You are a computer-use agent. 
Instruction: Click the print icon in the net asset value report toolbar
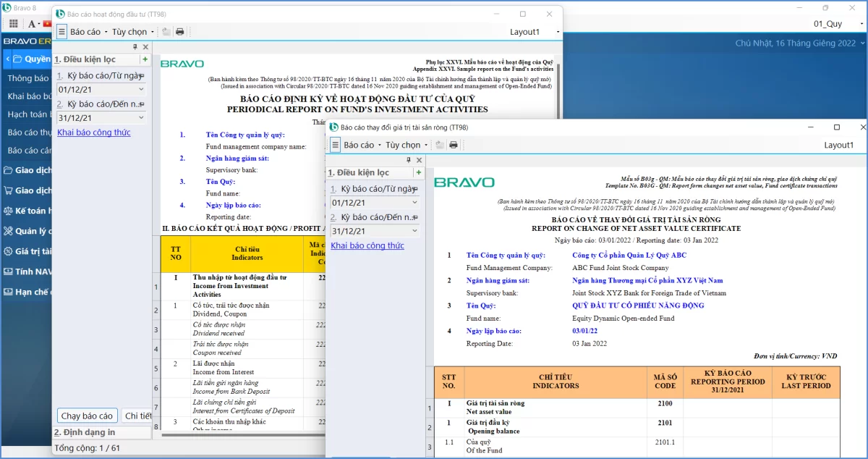(454, 145)
